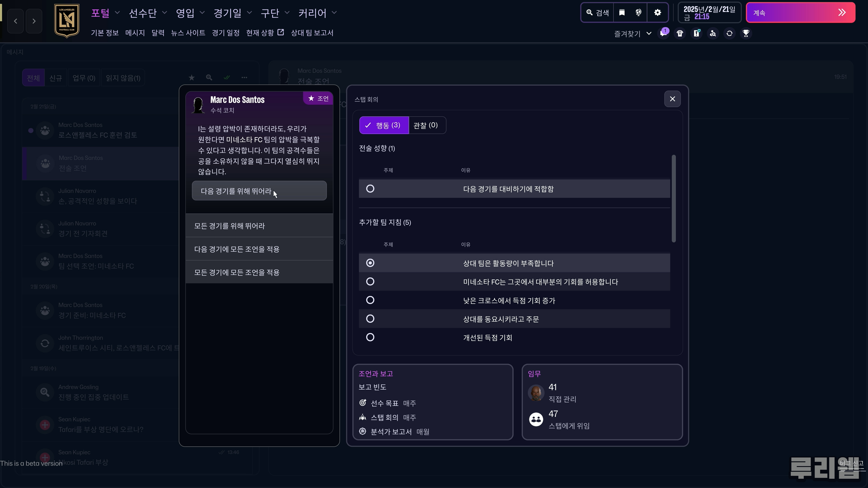Viewport: 868px width, 488px height.
Task: Click the shirt kit icon
Action: 680,33
